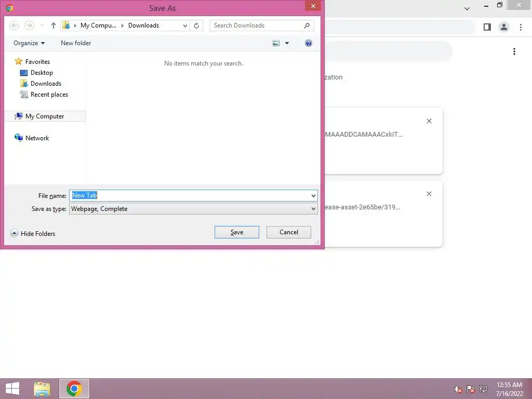This screenshot has width=532, height=399.
Task: Close the Save As dialog
Action: 313,6
